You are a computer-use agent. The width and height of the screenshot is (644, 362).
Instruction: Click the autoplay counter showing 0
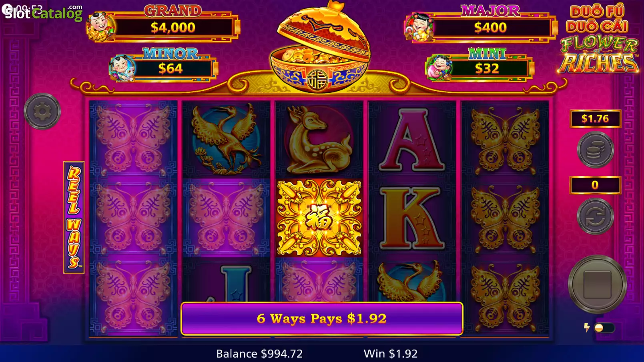tap(595, 185)
